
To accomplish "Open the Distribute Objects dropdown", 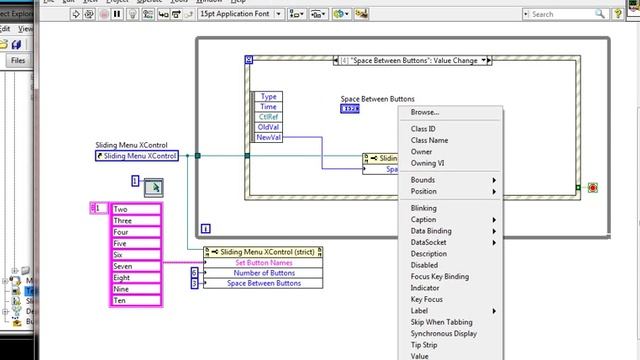I will [x=318, y=14].
